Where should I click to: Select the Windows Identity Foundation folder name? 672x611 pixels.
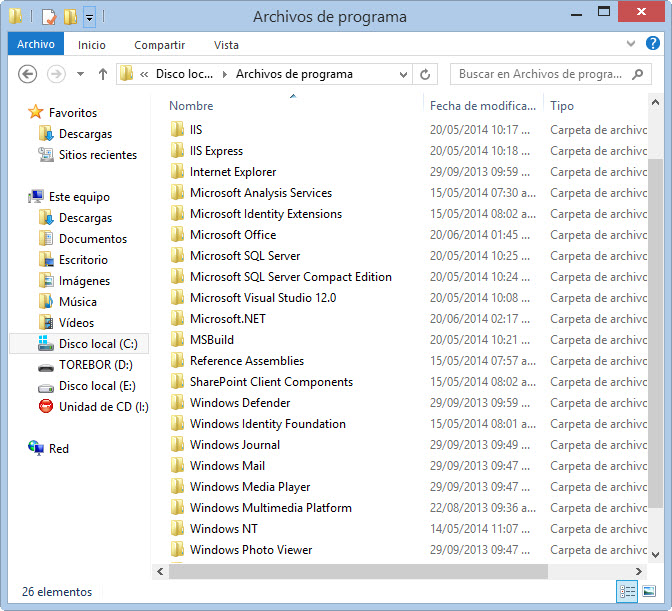(x=268, y=424)
